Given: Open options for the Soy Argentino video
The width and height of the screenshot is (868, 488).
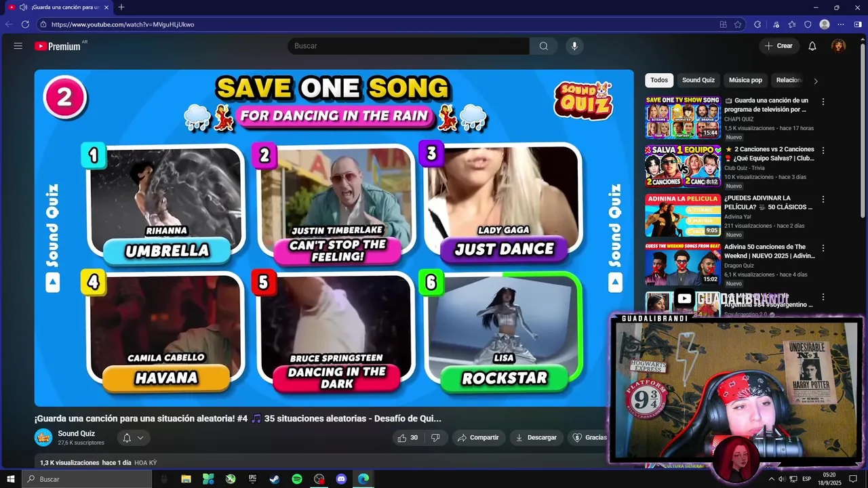Looking at the screenshot, I should (x=823, y=297).
